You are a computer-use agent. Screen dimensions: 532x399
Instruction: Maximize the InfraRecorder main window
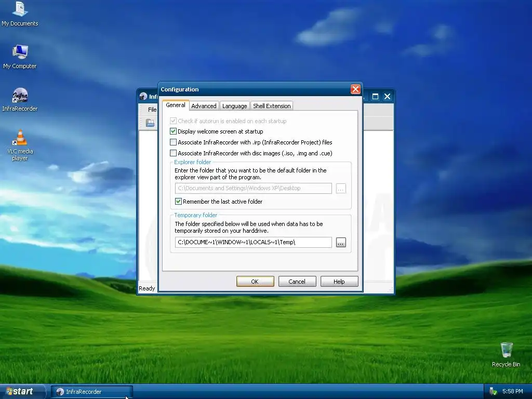tap(375, 96)
